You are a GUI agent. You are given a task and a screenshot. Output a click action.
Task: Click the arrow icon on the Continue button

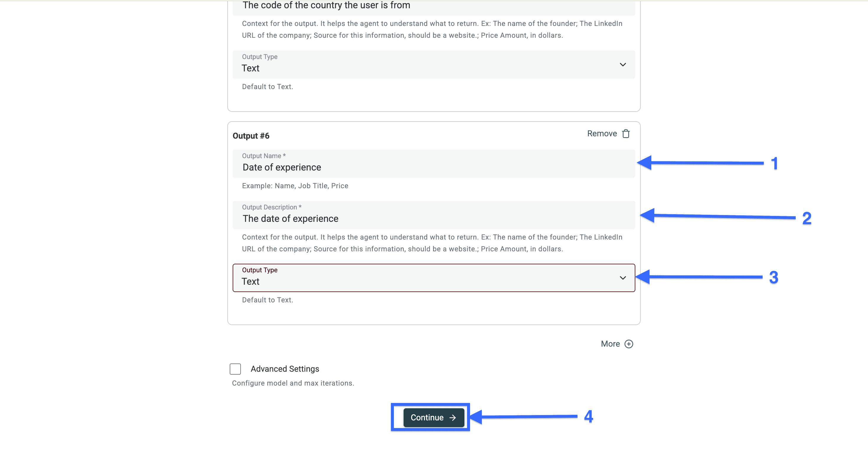point(453,417)
